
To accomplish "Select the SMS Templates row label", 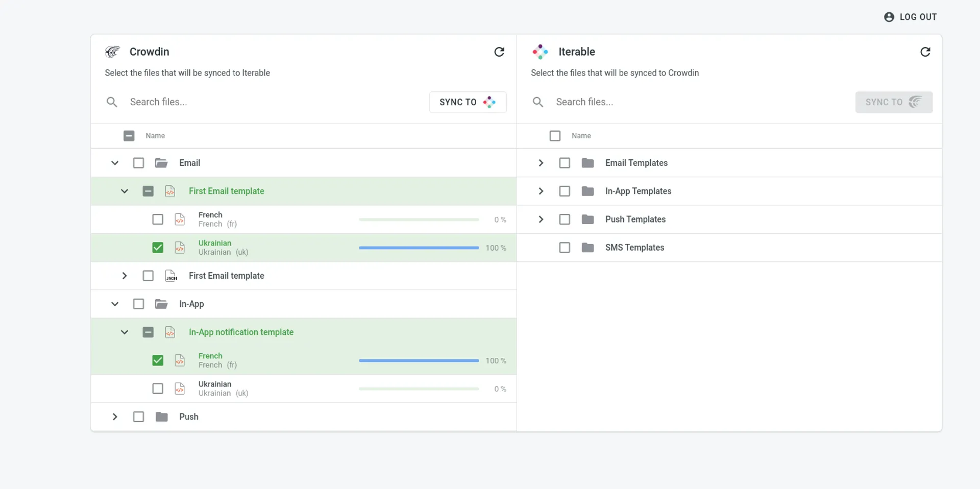I will coord(634,248).
